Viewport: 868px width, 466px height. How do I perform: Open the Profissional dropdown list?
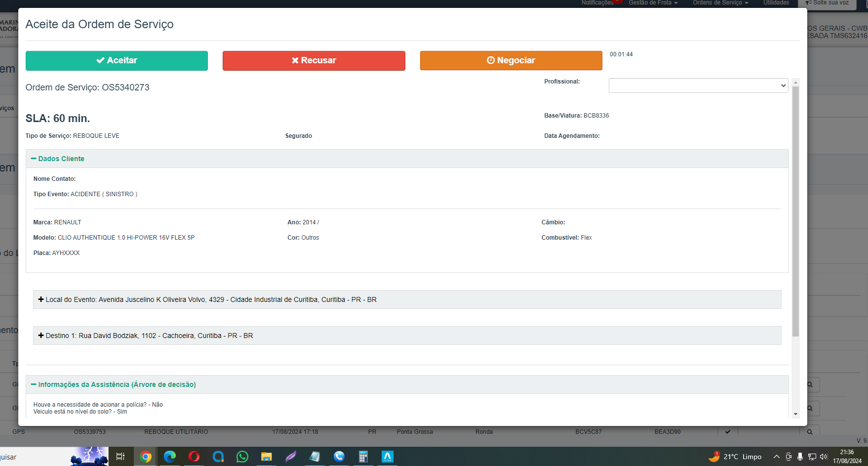(698, 85)
